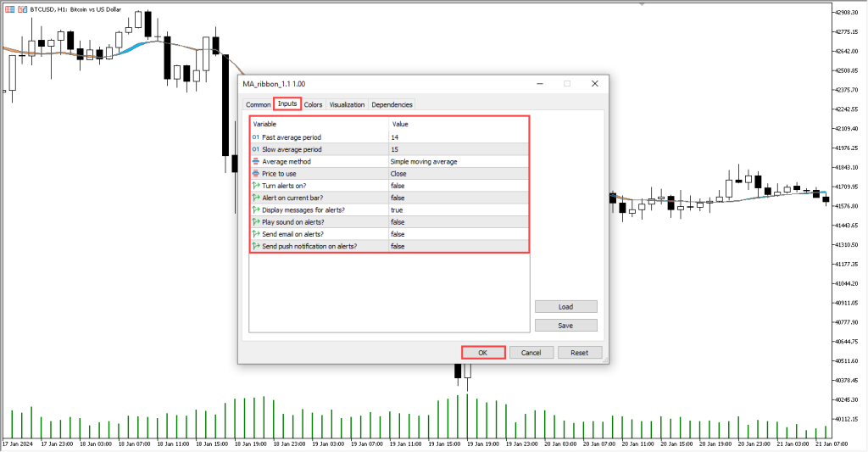The width and height of the screenshot is (868, 452).
Task: Select the Slow average period label
Action: [292, 149]
